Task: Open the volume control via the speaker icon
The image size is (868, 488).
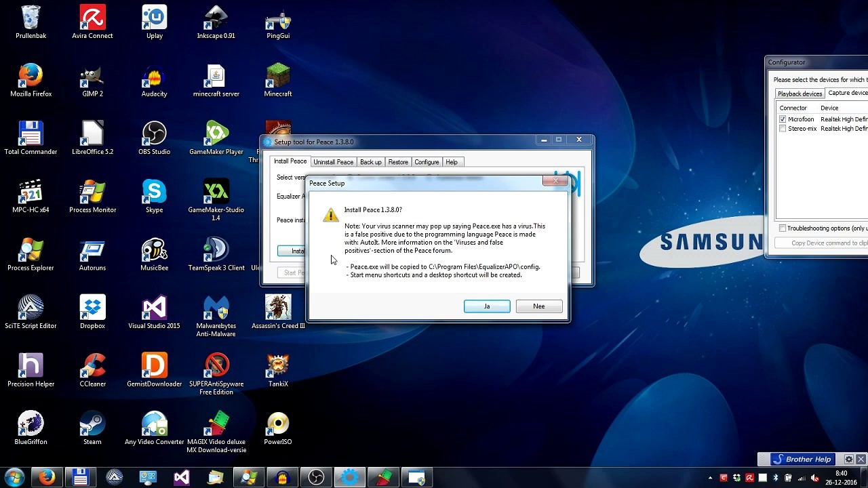Action: coord(813,477)
